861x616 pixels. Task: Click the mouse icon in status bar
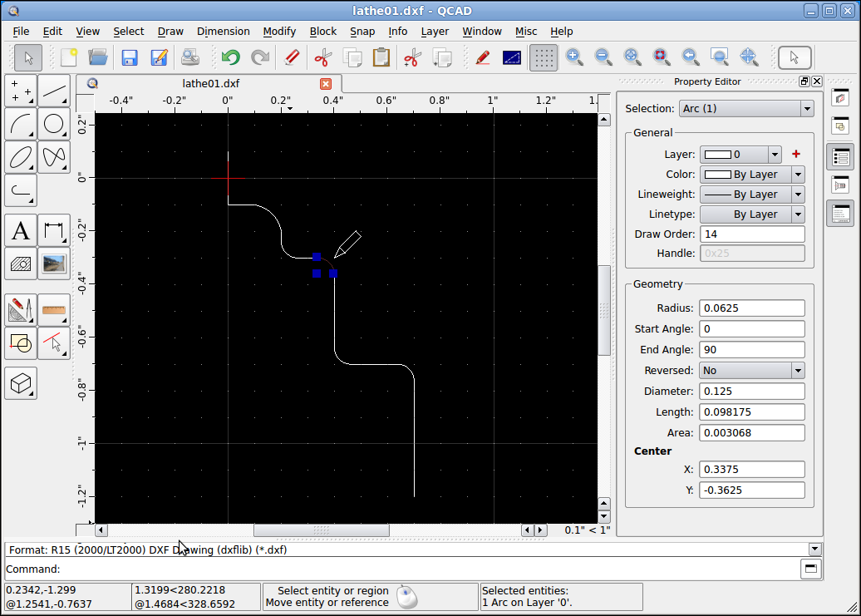(407, 597)
